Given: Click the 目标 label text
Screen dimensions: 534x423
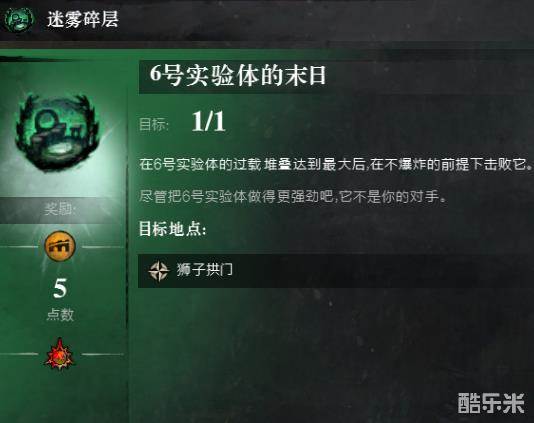Looking at the screenshot, I should [x=154, y=124].
